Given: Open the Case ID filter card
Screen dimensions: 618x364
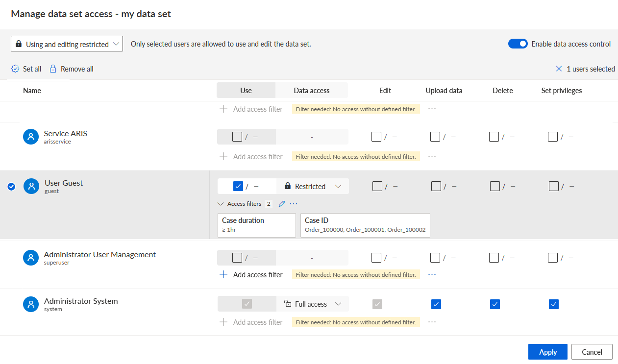Looking at the screenshot, I should pyautogui.click(x=365, y=225).
